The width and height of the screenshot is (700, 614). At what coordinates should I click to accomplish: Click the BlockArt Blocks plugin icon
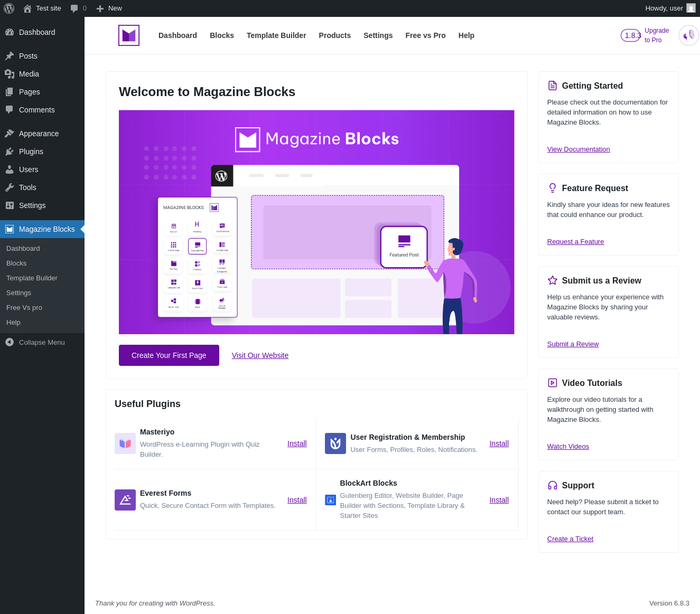(x=330, y=500)
